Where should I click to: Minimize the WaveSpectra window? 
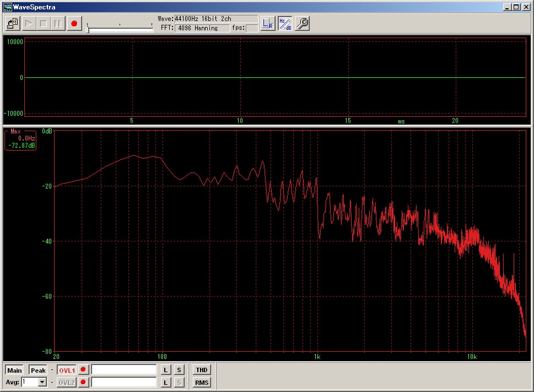point(508,7)
